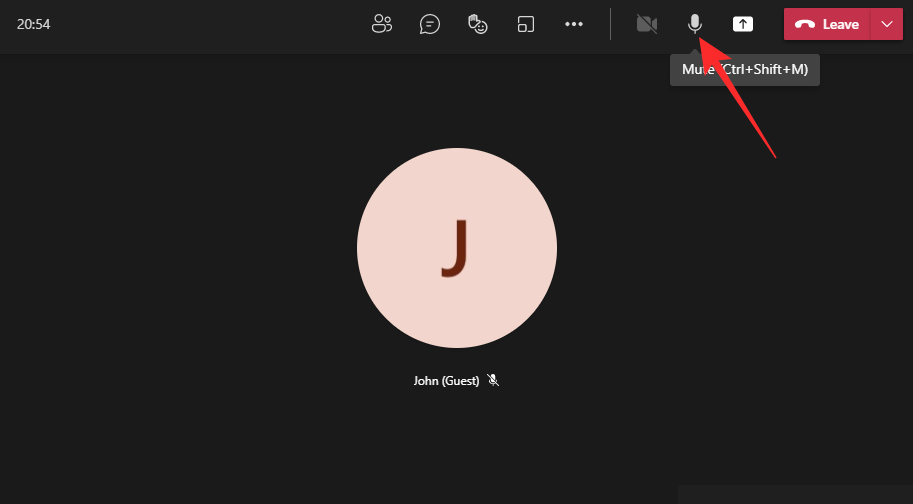Select John's round avatar
The height and width of the screenshot is (504, 913).
[x=456, y=248]
